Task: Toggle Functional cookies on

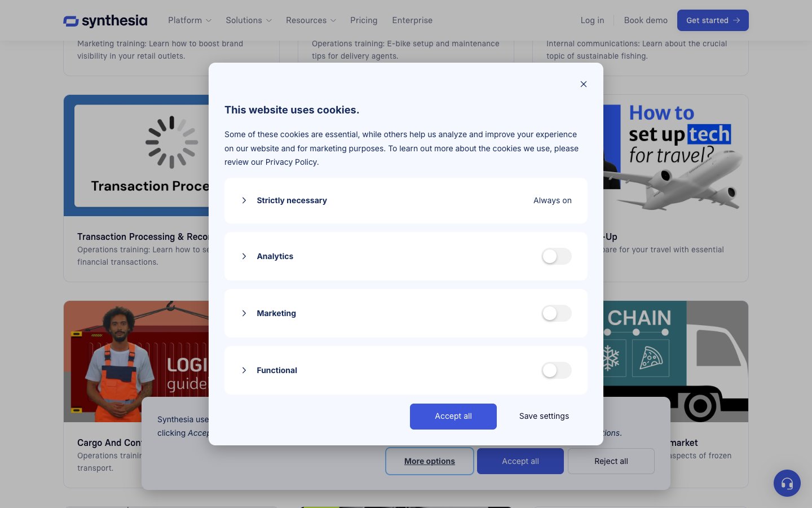Action: (556, 370)
